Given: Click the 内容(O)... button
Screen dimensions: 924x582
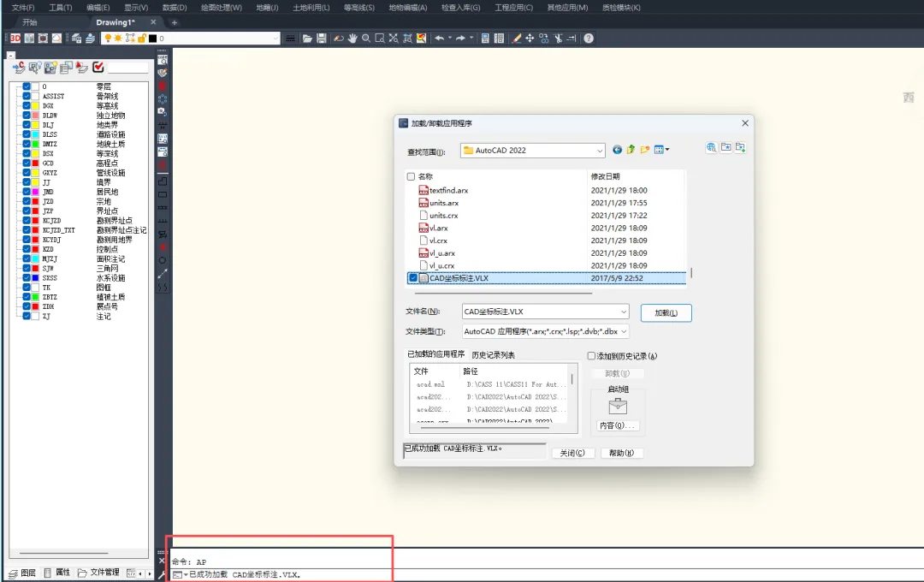Looking at the screenshot, I should (617, 425).
